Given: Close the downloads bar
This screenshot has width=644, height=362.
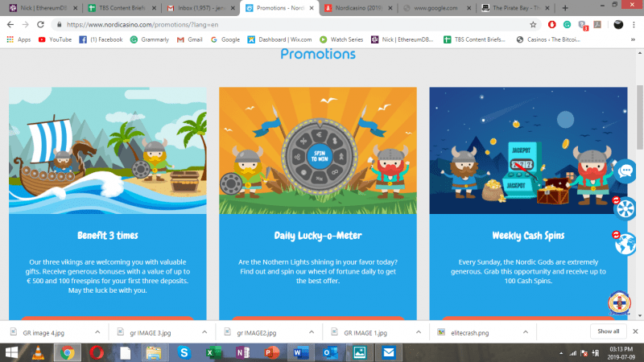Looking at the screenshot, I should pos(635,331).
